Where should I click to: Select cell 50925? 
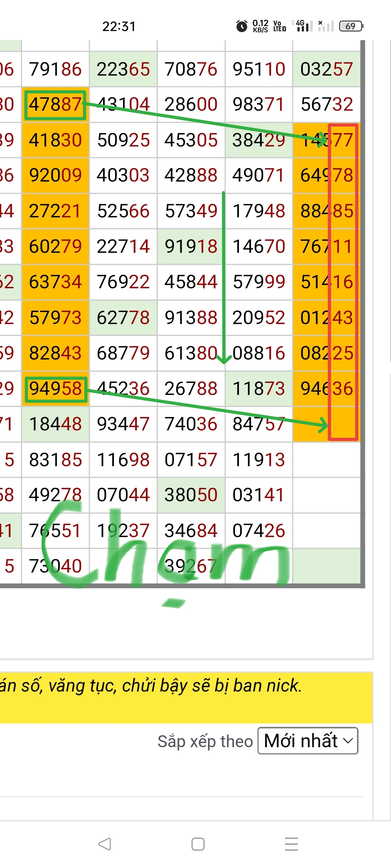pos(123,140)
